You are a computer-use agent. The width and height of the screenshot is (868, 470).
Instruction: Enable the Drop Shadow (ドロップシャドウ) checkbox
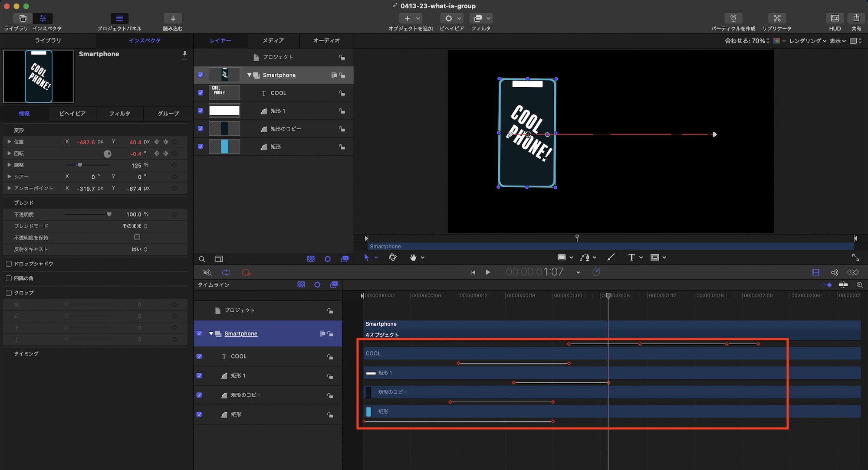point(9,264)
